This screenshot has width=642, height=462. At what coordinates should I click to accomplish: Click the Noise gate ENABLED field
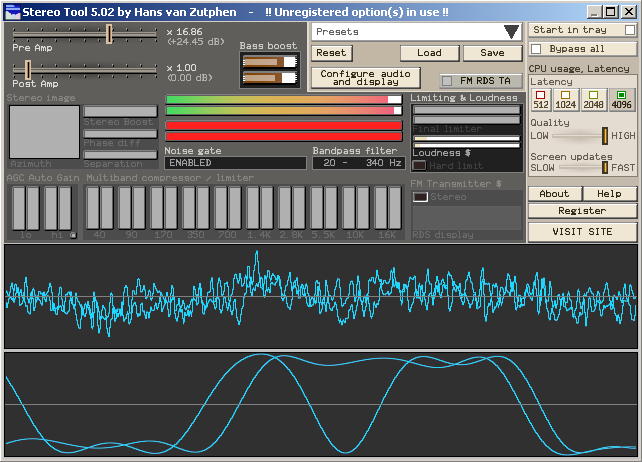click(235, 163)
